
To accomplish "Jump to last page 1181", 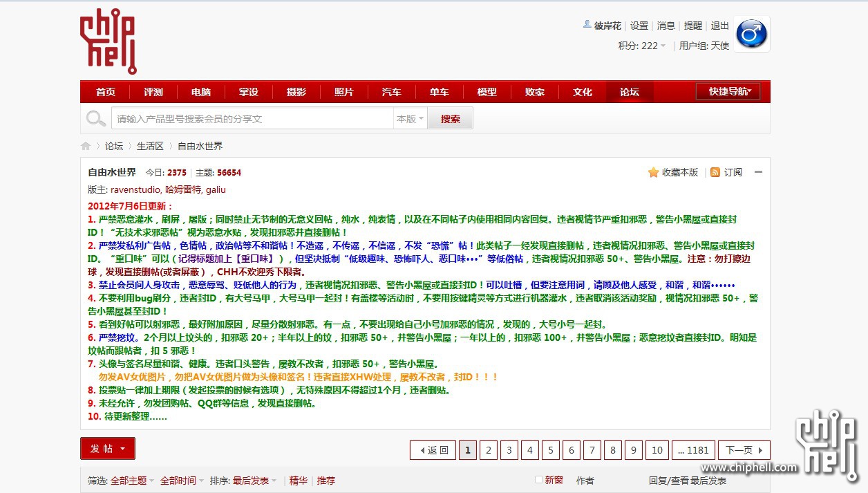I will point(693,450).
